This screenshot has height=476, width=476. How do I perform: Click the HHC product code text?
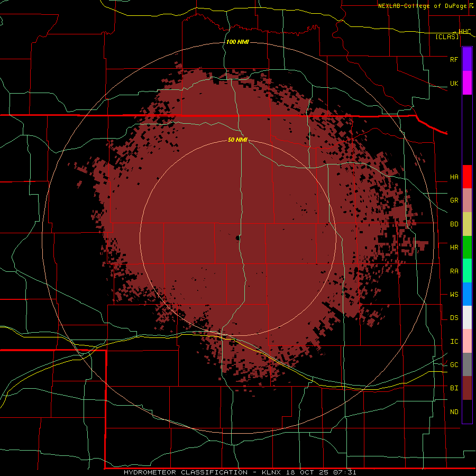coord(465,32)
